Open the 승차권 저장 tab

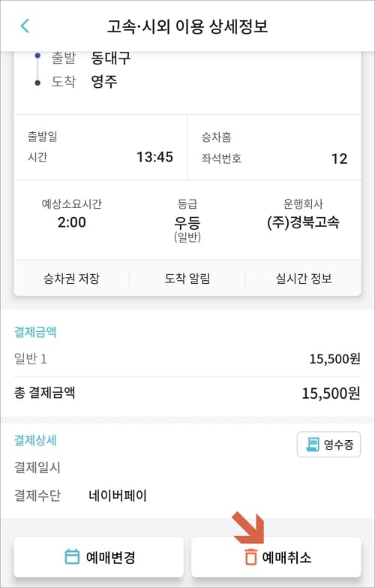(71, 279)
